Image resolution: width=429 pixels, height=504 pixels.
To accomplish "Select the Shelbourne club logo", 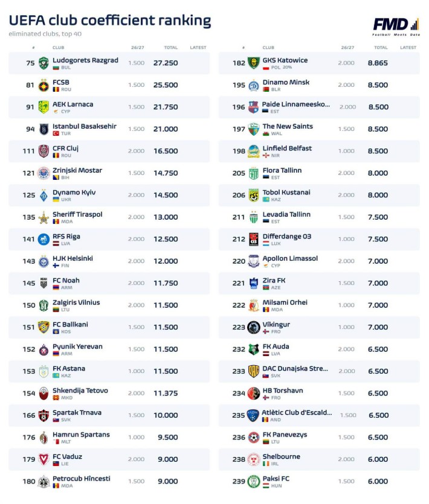I will coord(254,459).
